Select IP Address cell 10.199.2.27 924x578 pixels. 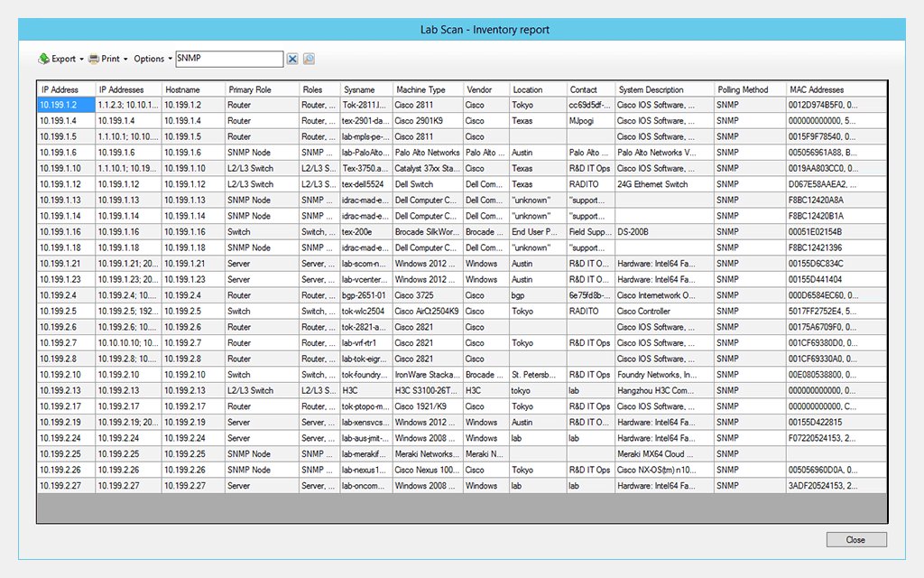pyautogui.click(x=66, y=486)
